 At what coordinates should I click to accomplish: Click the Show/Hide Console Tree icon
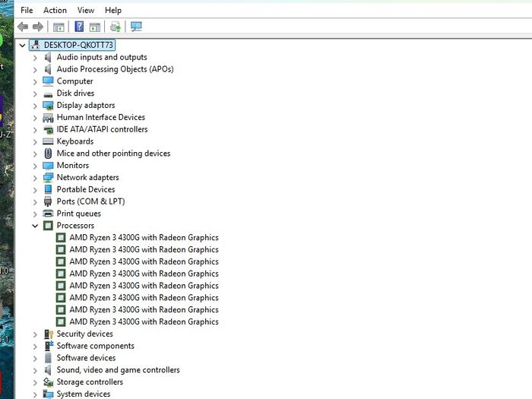[59, 27]
